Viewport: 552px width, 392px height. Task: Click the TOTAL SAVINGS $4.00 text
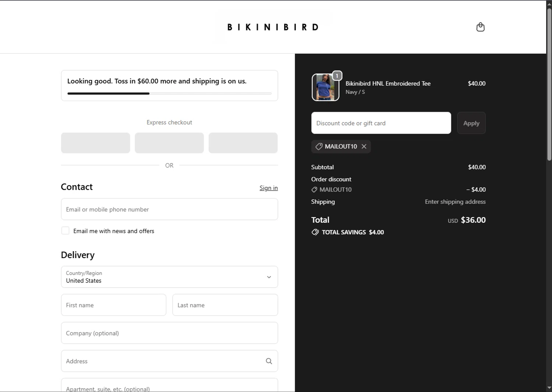pyautogui.click(x=353, y=232)
